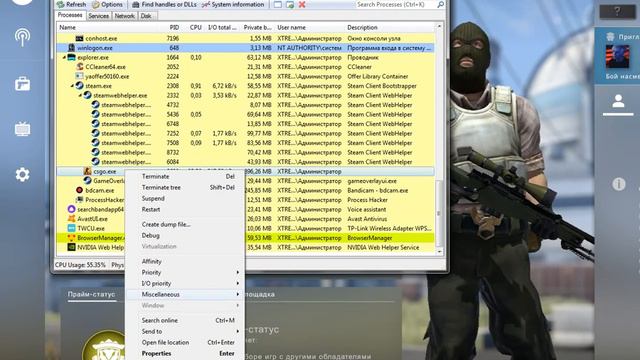The height and width of the screenshot is (360, 640).
Task: Click the Refresh toolbar button
Action: [71, 4]
